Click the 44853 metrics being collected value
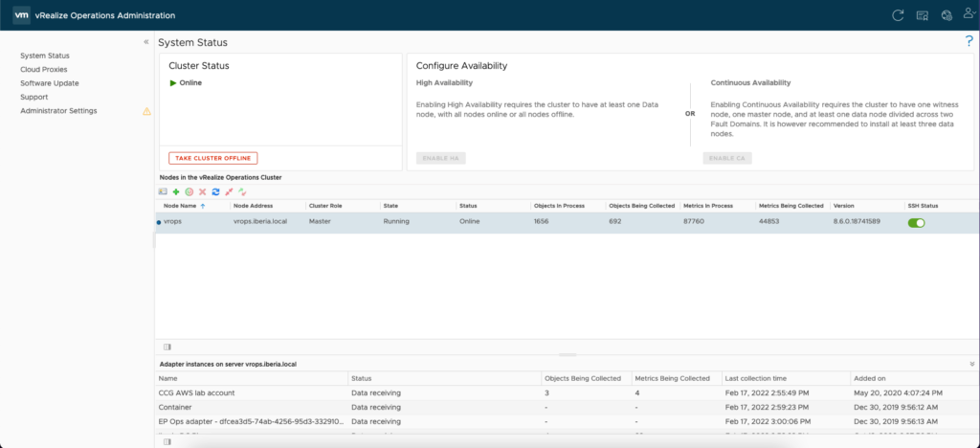This screenshot has height=448, width=980. tap(768, 222)
